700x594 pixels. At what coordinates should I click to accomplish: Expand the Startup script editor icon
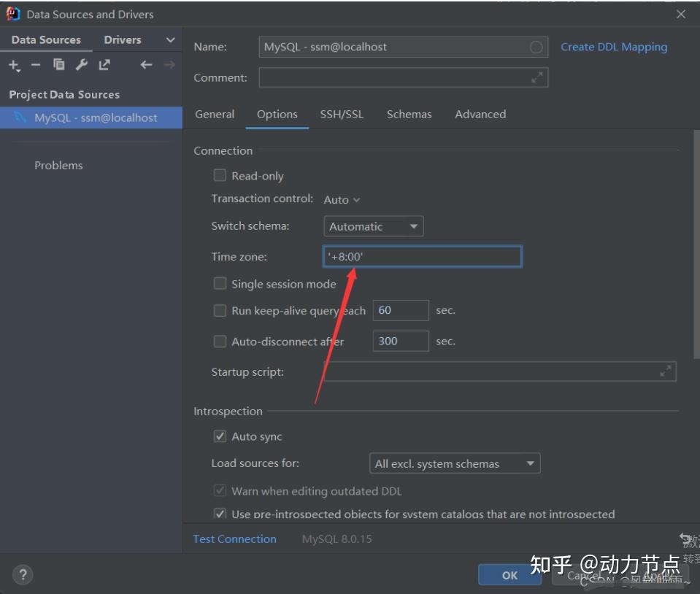pyautogui.click(x=665, y=371)
